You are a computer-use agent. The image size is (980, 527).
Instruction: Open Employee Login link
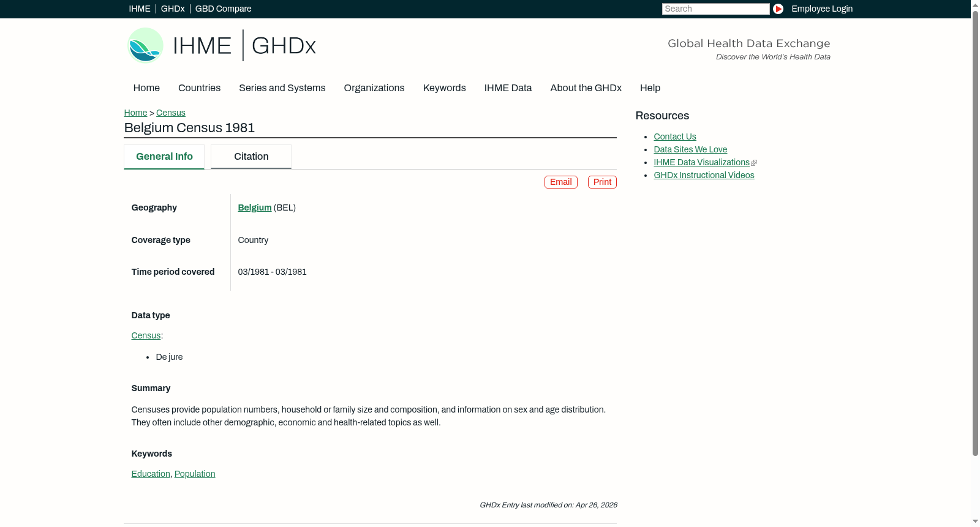tap(822, 9)
